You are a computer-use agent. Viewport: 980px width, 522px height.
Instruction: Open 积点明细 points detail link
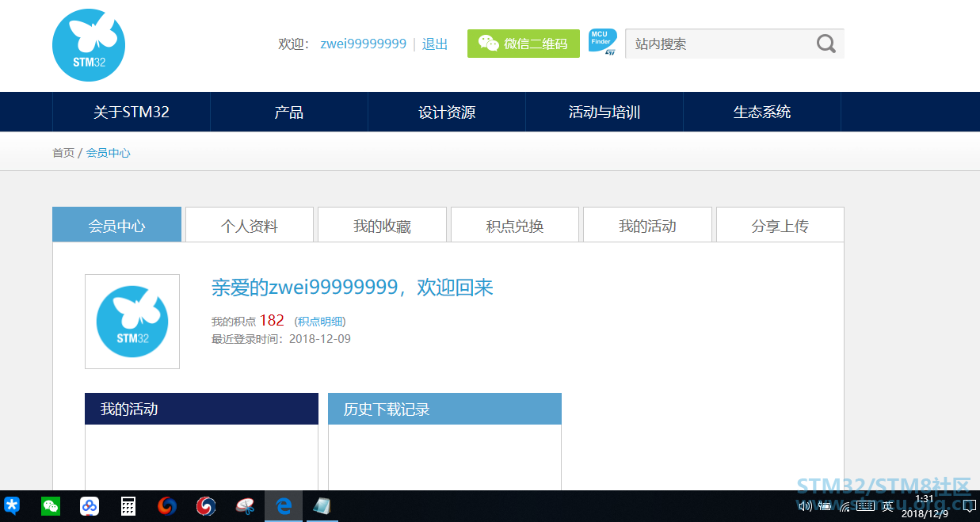pyautogui.click(x=320, y=322)
